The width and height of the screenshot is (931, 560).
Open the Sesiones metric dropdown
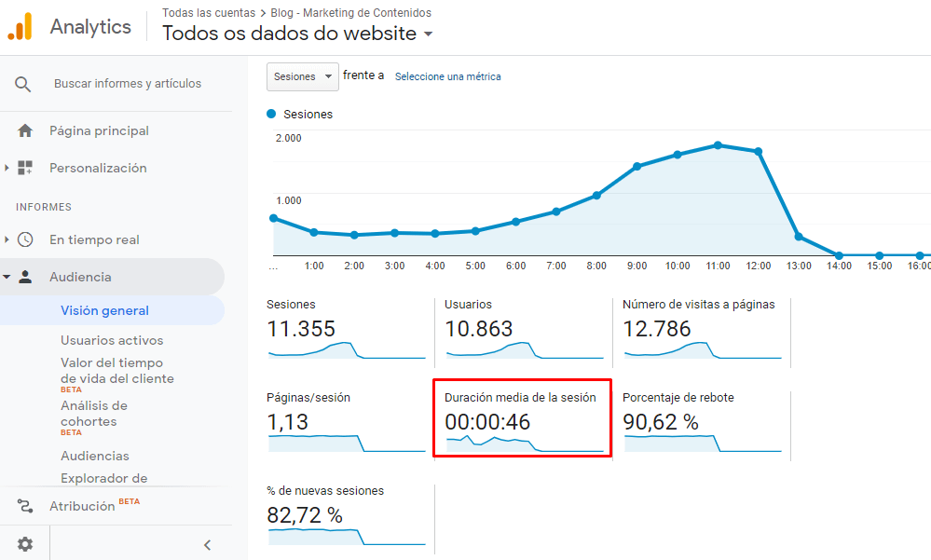pos(303,76)
